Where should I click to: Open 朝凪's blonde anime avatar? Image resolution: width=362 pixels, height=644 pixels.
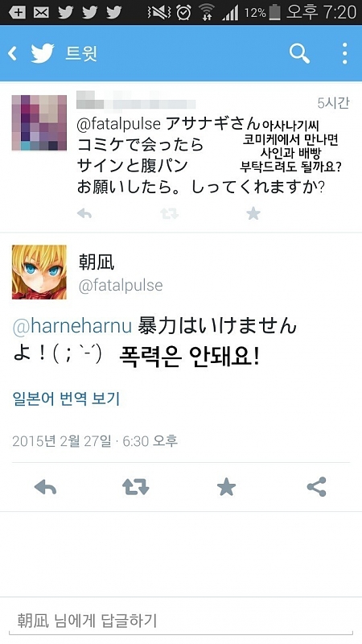[x=39, y=272]
